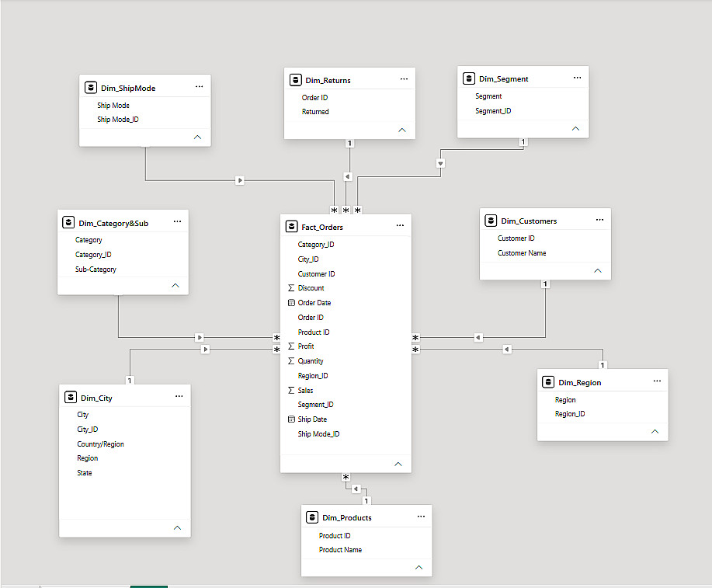Click the Dim_ShipMode table icon
Screen dimensions: 712x588
pyautogui.click(x=91, y=88)
